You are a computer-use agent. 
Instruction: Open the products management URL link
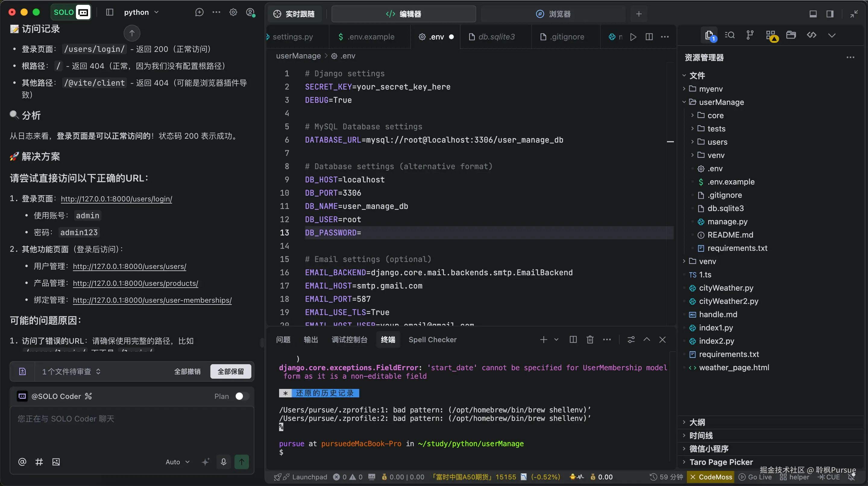(x=135, y=283)
